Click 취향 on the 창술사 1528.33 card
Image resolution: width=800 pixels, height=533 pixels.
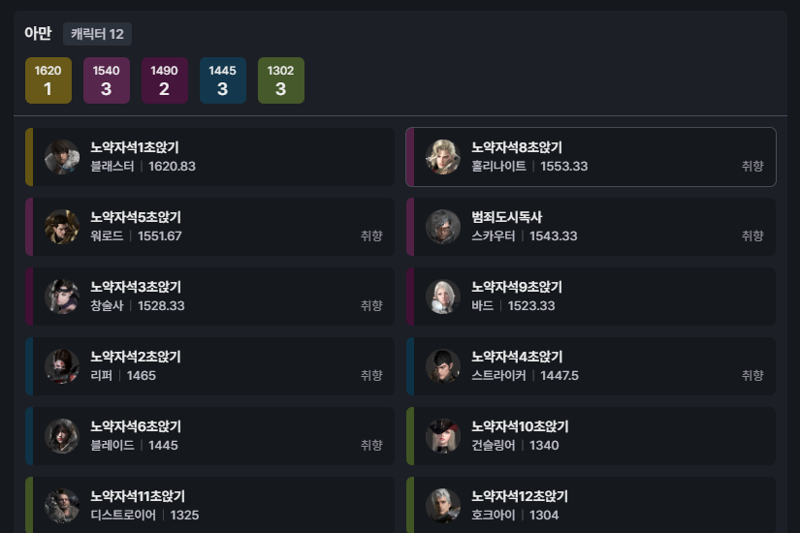(x=371, y=306)
